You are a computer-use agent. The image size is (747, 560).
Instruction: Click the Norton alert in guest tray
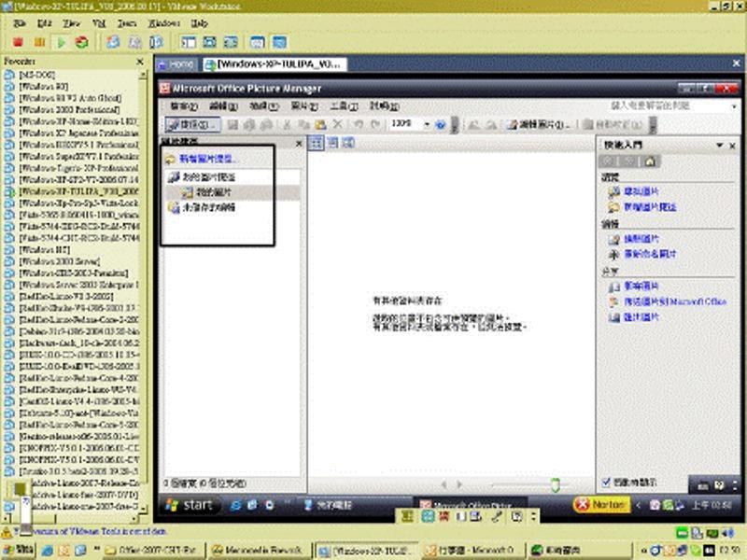tap(601, 504)
